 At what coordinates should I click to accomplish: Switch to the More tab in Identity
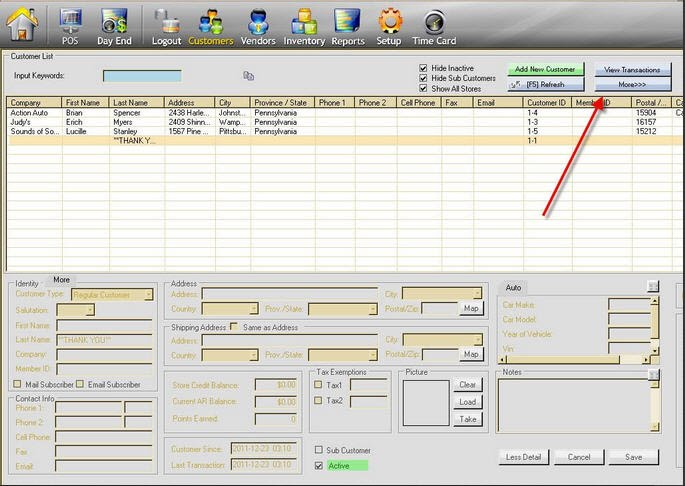[x=62, y=280]
